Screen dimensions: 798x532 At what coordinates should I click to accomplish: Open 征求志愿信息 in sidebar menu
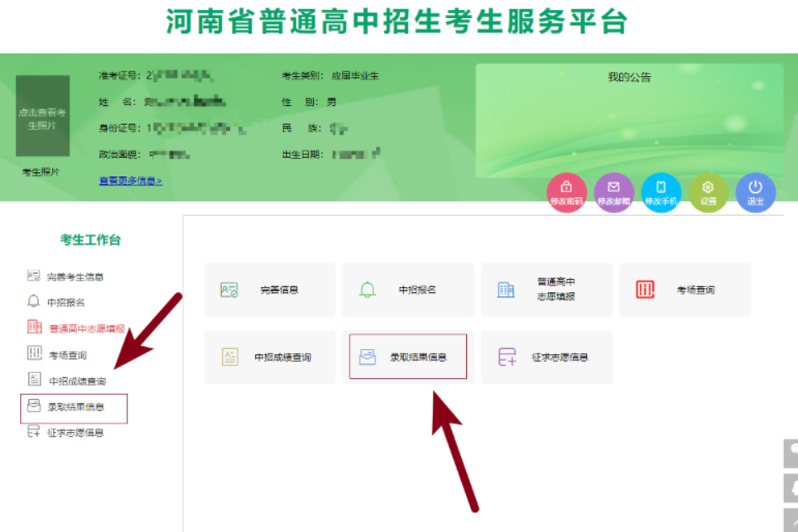pyautogui.click(x=75, y=433)
